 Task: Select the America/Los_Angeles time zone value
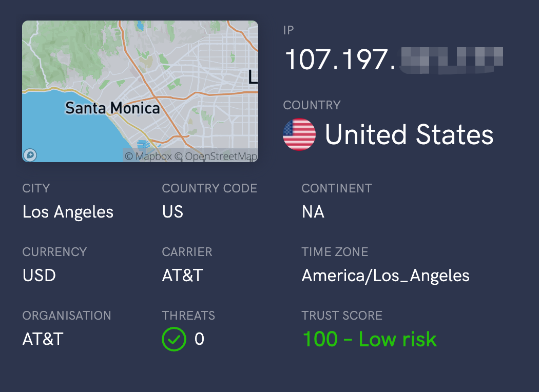tap(386, 276)
